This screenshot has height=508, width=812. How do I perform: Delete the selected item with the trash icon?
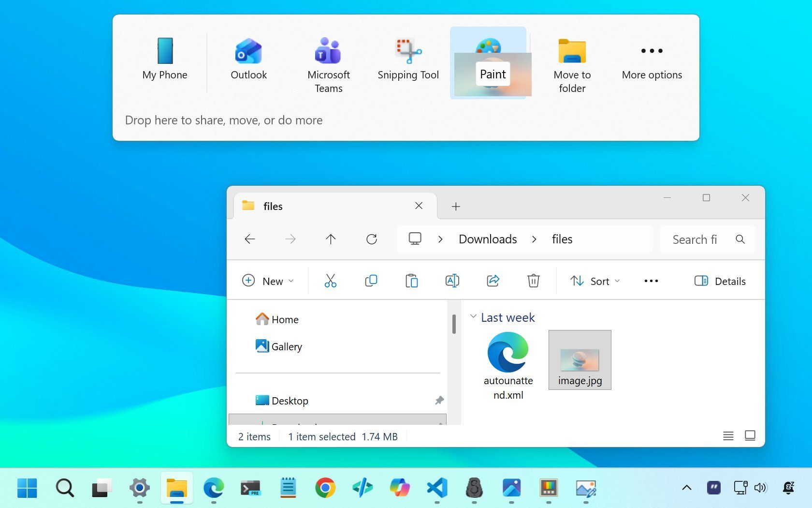(533, 281)
